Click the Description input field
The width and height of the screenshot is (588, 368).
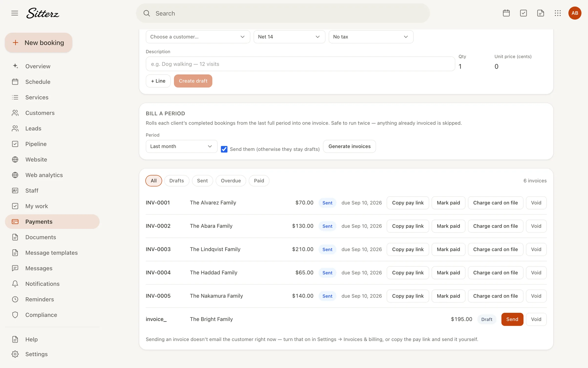pos(300,64)
